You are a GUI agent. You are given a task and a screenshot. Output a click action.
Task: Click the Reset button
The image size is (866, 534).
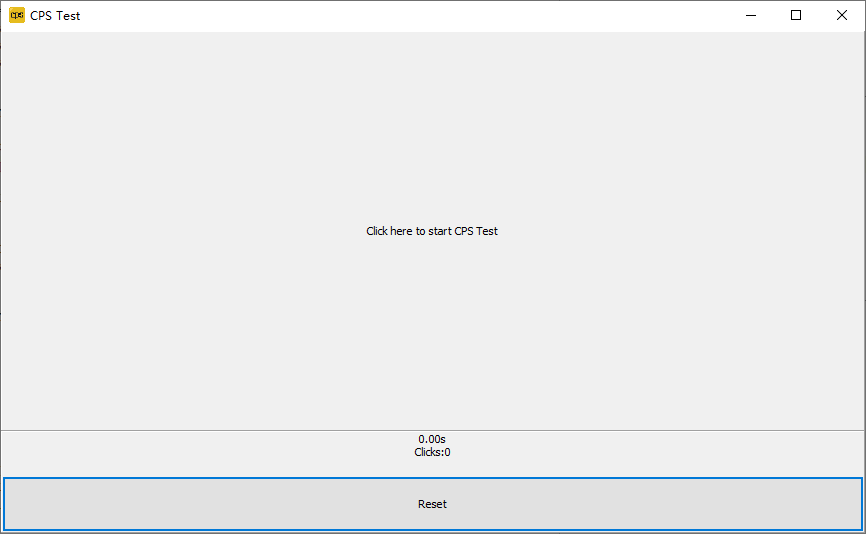(432, 504)
